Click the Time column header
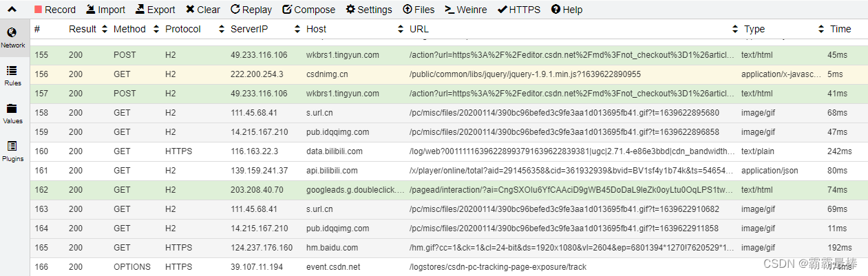The width and height of the screenshot is (868, 276). point(840,29)
